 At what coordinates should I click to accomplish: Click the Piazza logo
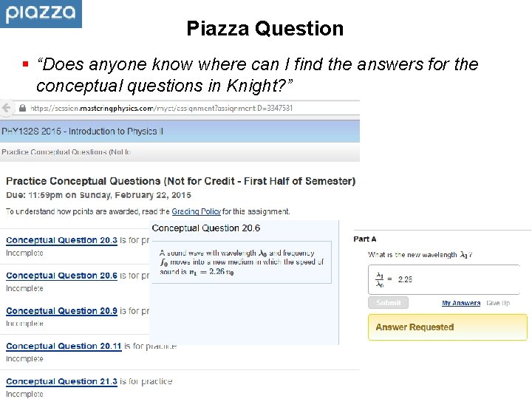tap(41, 13)
